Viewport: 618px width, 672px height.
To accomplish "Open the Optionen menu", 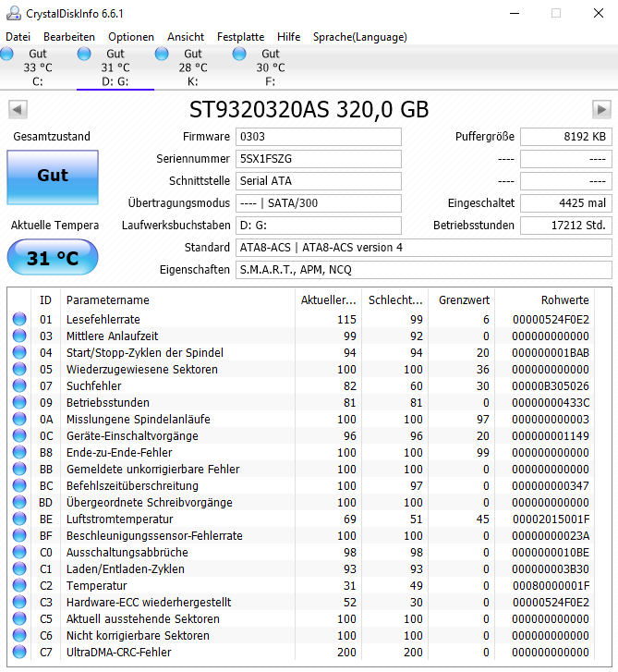I will [131, 37].
